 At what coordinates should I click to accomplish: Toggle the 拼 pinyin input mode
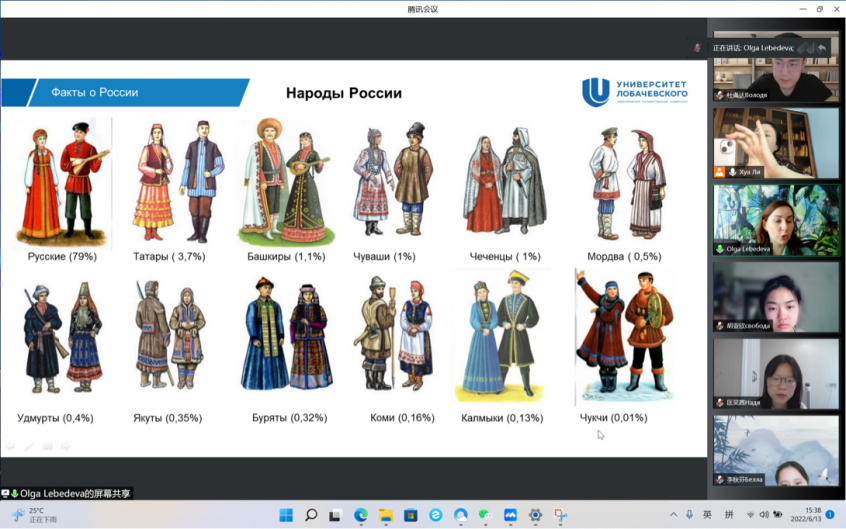click(729, 515)
